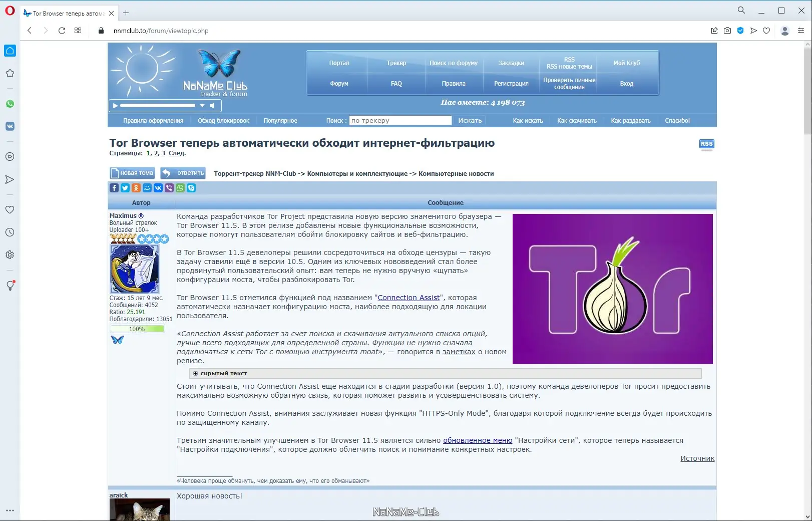View the Tor logo image
This screenshot has height=521, width=812.
click(x=612, y=289)
